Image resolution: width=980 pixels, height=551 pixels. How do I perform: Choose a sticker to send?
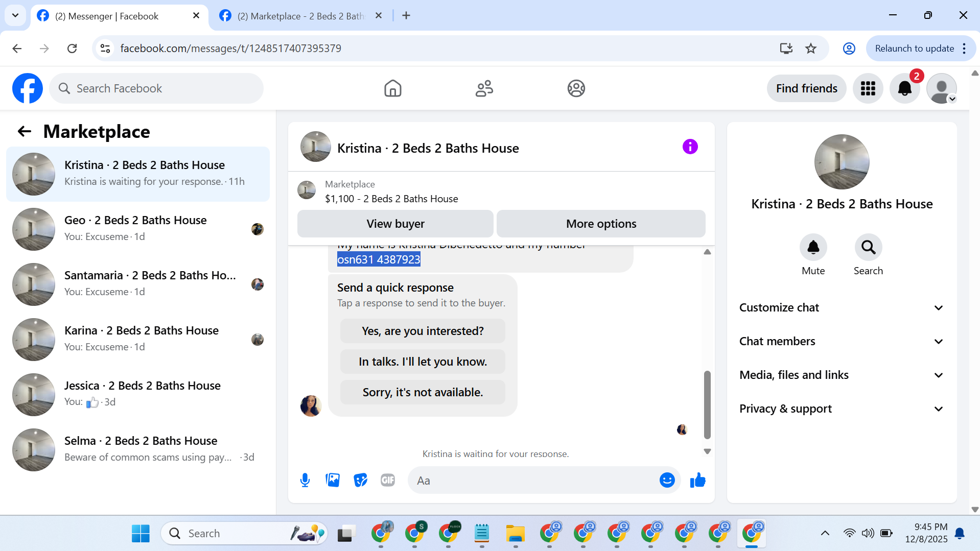360,480
